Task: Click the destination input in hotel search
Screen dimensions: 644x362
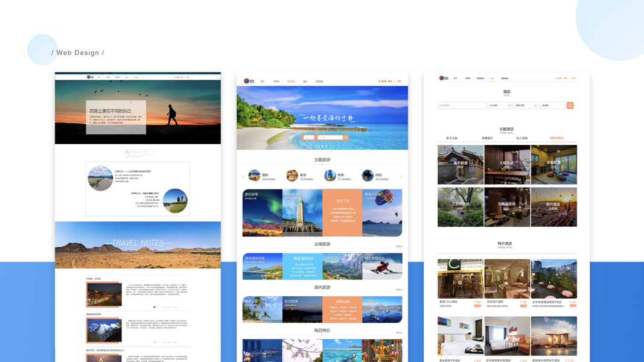Action: [462, 106]
